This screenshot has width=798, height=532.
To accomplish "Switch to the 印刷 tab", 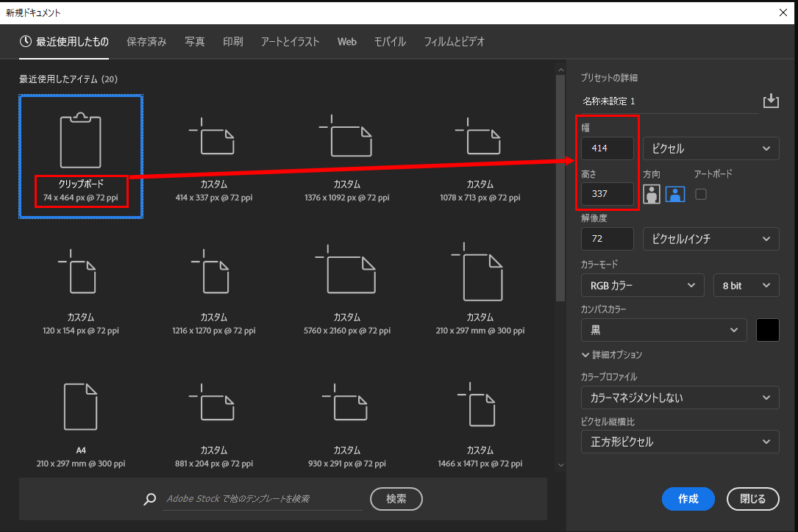I will pos(233,42).
